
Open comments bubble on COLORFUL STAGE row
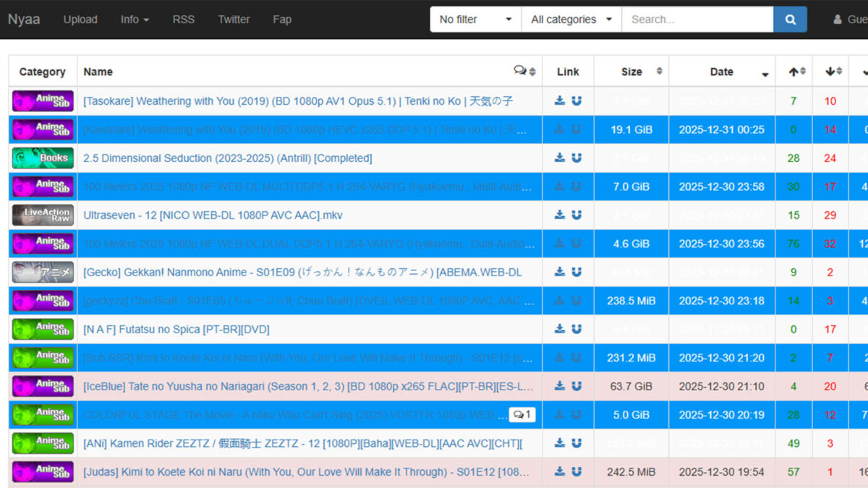(522, 414)
